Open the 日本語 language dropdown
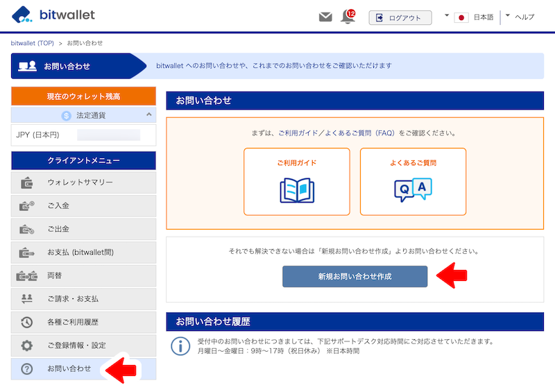 469,17
